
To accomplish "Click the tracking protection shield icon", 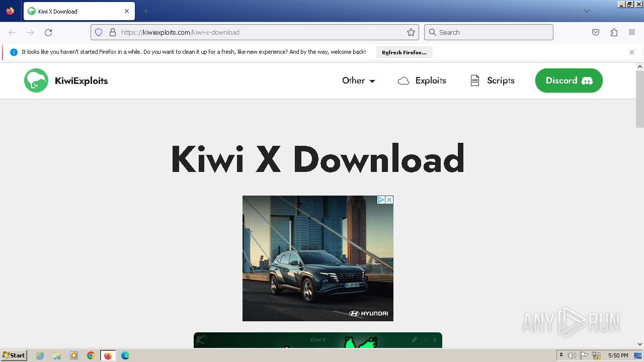I will pos(99,32).
